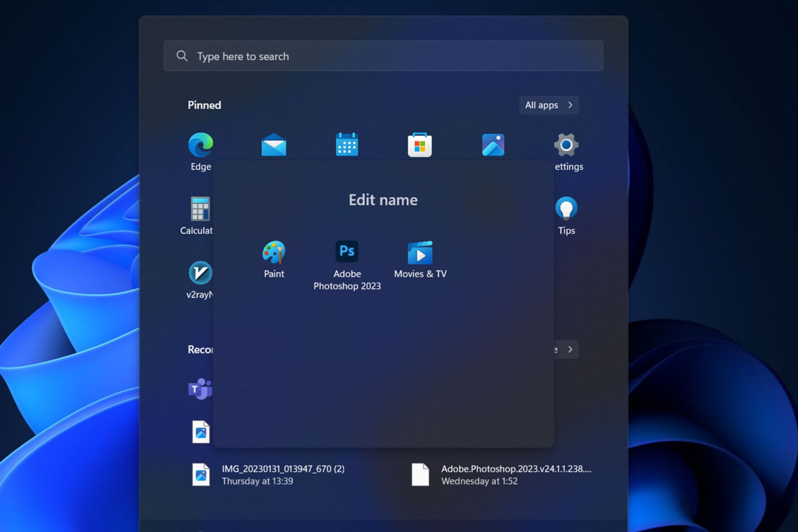Open the All apps list
This screenshot has width=798, height=532.
pos(549,105)
